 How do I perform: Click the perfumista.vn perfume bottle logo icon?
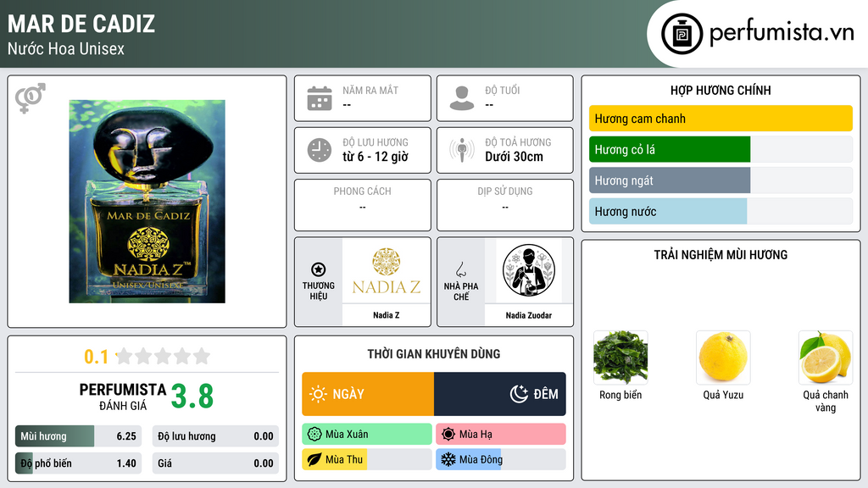682,34
